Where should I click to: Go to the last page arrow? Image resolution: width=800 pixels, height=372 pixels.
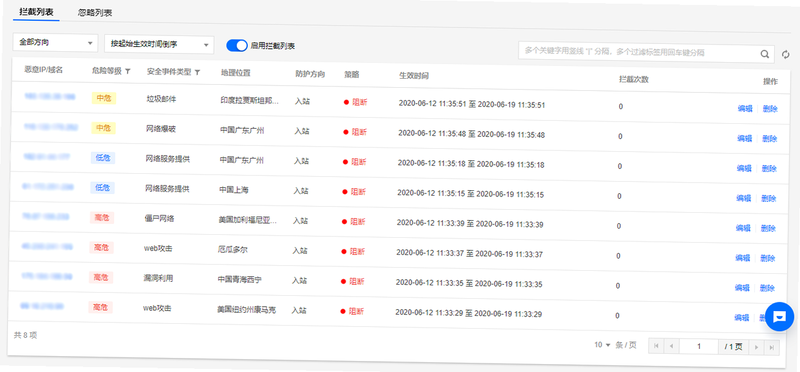click(x=772, y=348)
